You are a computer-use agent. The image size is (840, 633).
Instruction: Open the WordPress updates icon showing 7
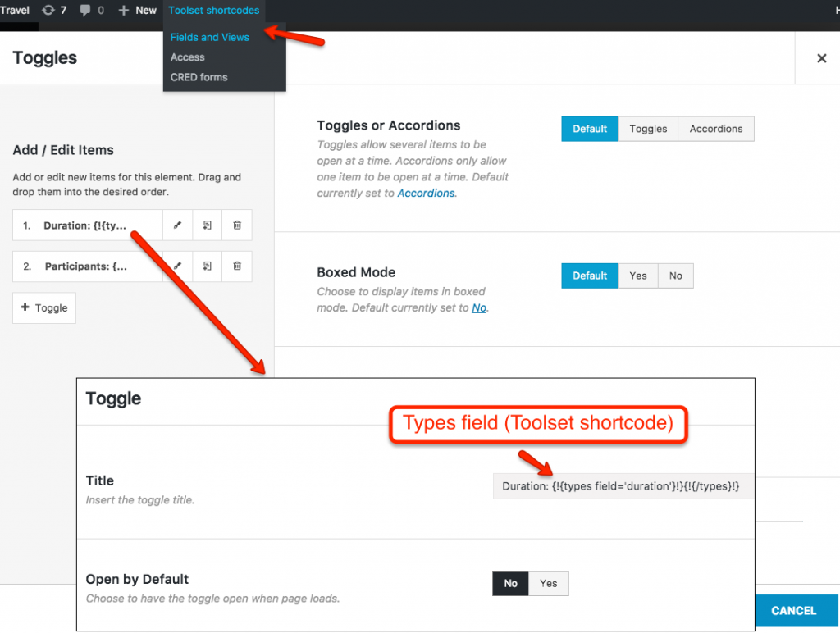[x=54, y=10]
